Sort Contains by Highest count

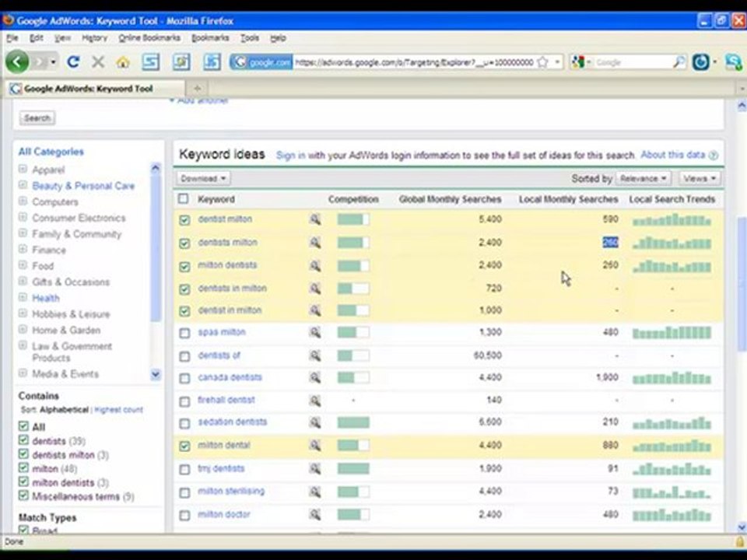(118, 410)
